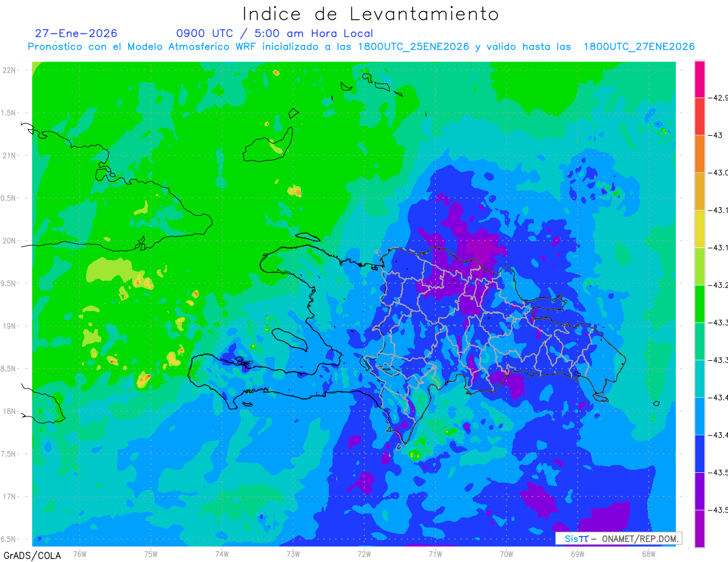Screen dimensions: 728x562
Task: Pick the yellow-green swatch in the color bar
Action: 699,266
